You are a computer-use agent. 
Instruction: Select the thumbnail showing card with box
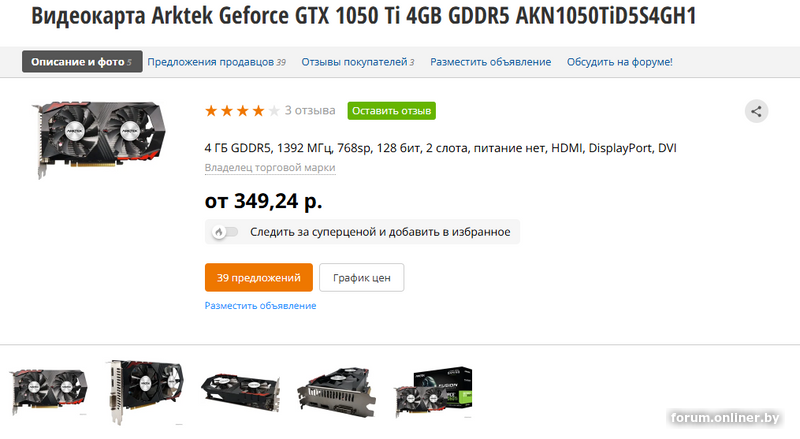[433, 392]
